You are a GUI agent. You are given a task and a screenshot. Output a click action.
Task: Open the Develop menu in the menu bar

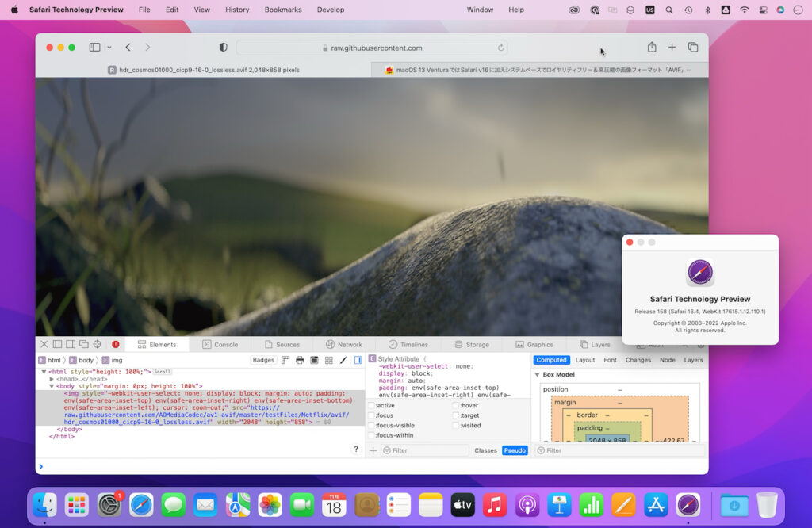coord(331,10)
